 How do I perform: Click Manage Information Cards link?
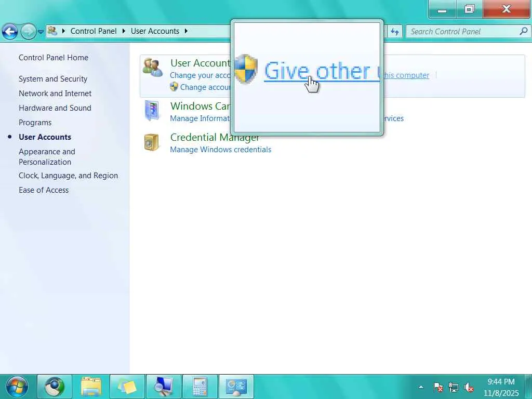coord(200,118)
